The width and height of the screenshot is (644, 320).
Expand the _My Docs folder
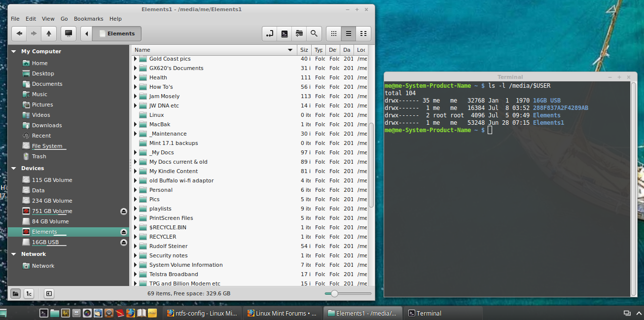tap(136, 152)
